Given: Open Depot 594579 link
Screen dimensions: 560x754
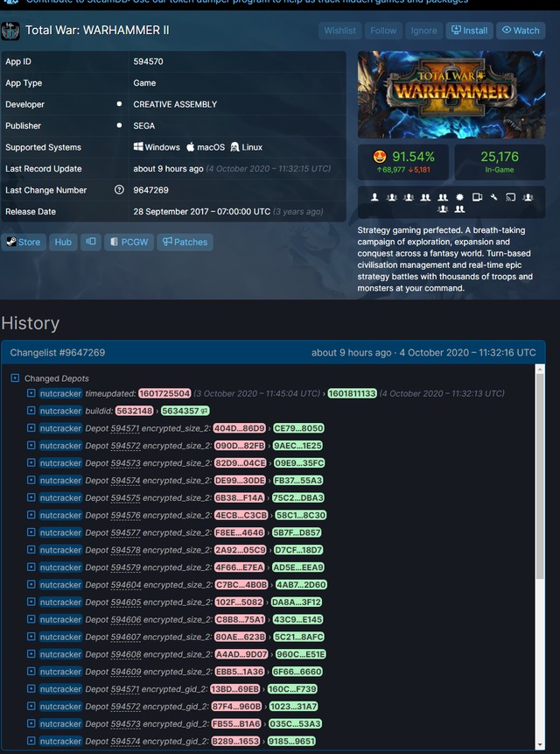Looking at the screenshot, I should [125, 567].
